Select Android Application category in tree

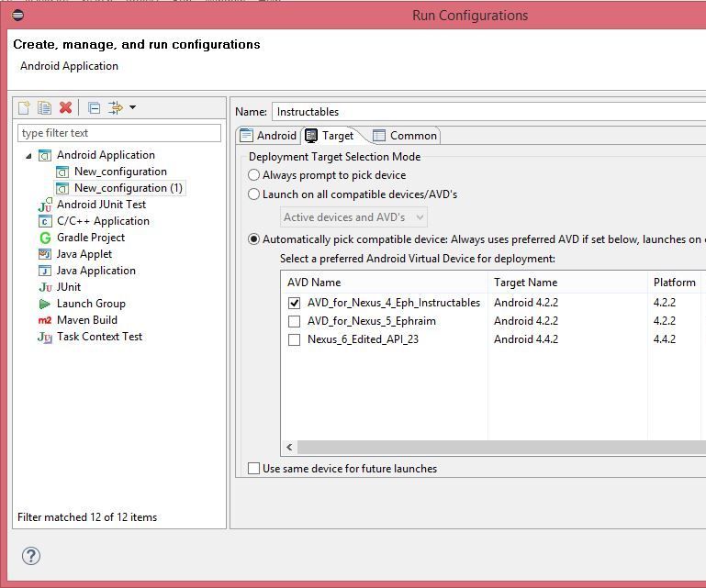(x=106, y=155)
